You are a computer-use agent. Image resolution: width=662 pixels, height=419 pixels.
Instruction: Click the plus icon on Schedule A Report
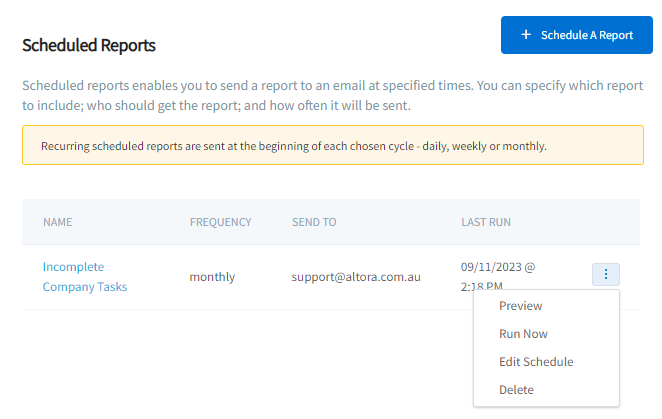(526, 35)
